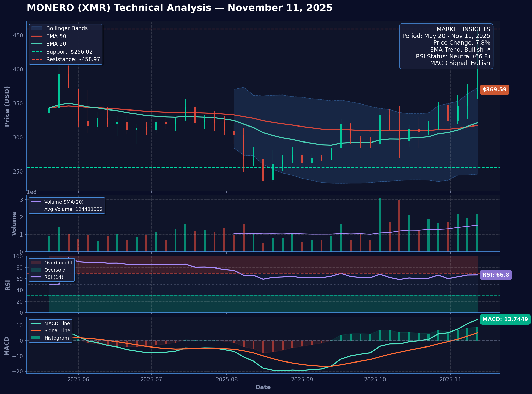
Task: Click the Bollinger Bands legend swatch
Action: pos(37,28)
